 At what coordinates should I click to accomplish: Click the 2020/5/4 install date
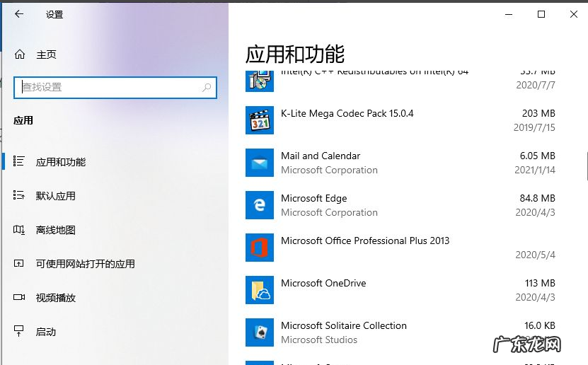click(x=535, y=255)
